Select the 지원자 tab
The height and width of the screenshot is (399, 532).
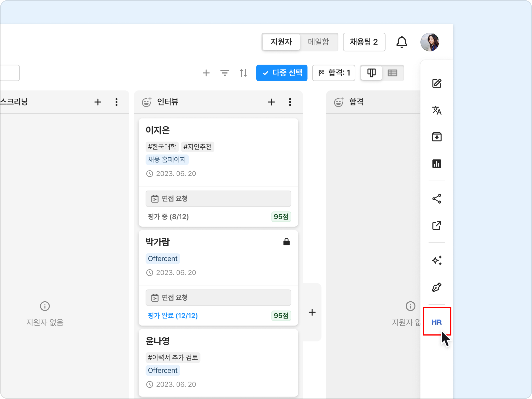281,42
